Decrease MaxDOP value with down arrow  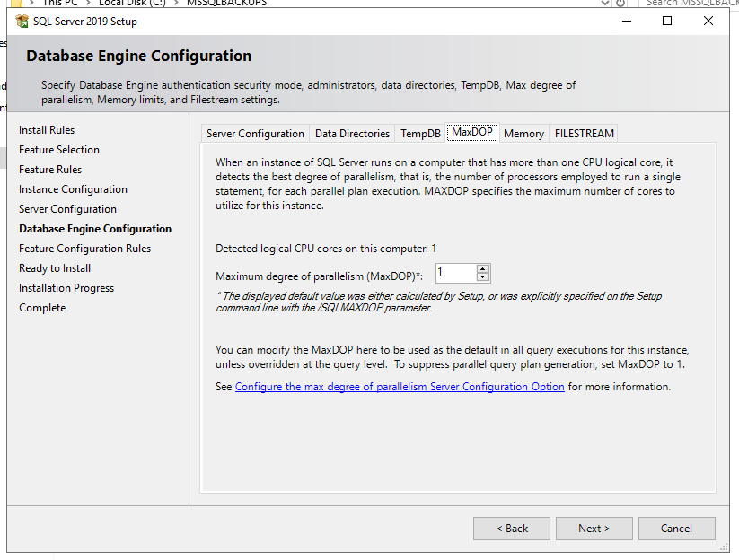(x=482, y=277)
